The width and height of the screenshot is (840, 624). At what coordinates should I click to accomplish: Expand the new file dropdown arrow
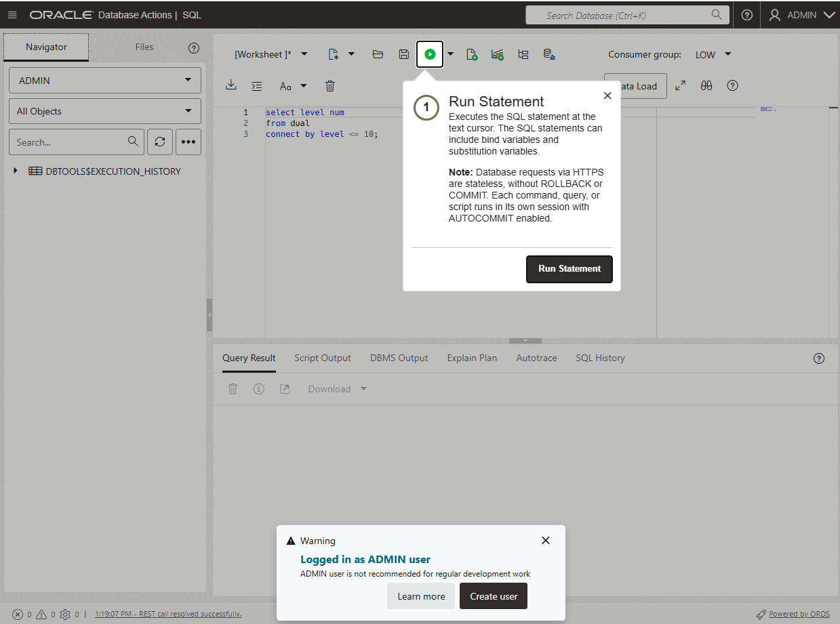(x=351, y=54)
